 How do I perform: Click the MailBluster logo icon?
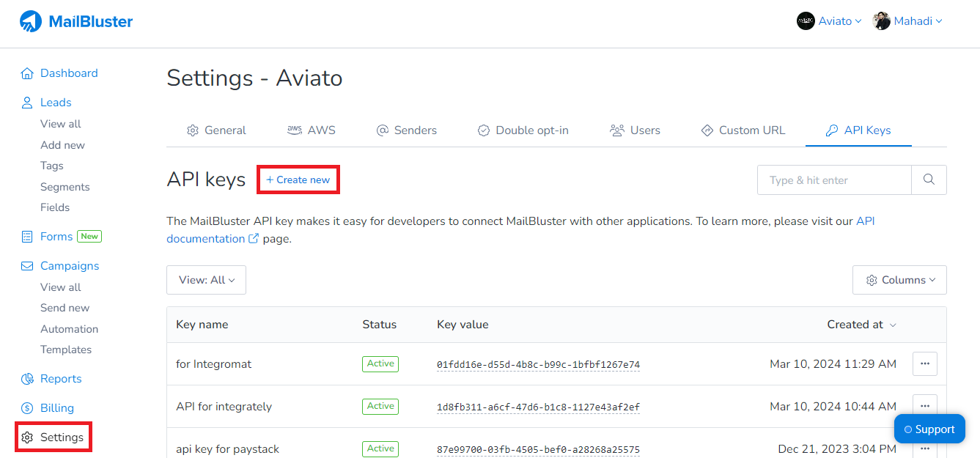[x=31, y=22]
